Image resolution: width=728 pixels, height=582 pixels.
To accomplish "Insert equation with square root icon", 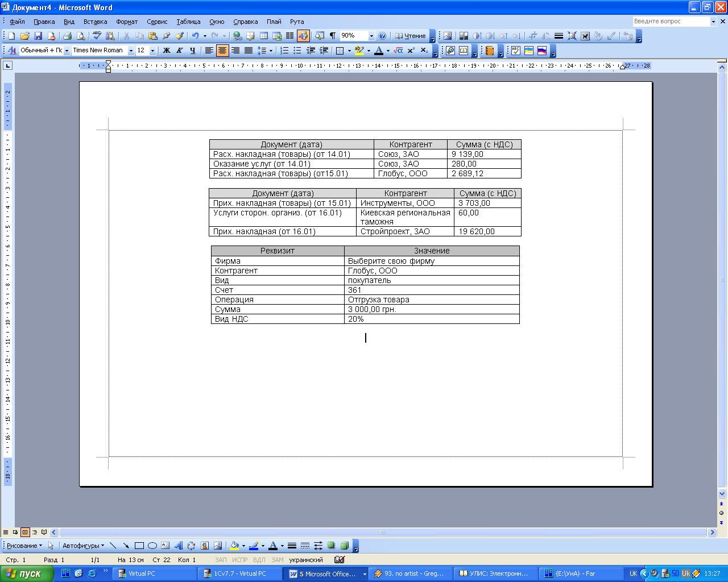I will pyautogui.click(x=398, y=51).
